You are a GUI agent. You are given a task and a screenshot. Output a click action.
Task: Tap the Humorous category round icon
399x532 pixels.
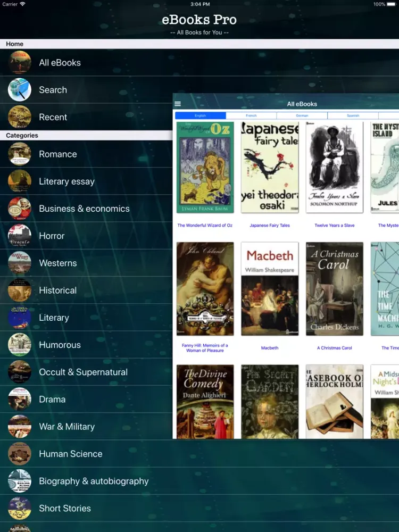point(20,345)
